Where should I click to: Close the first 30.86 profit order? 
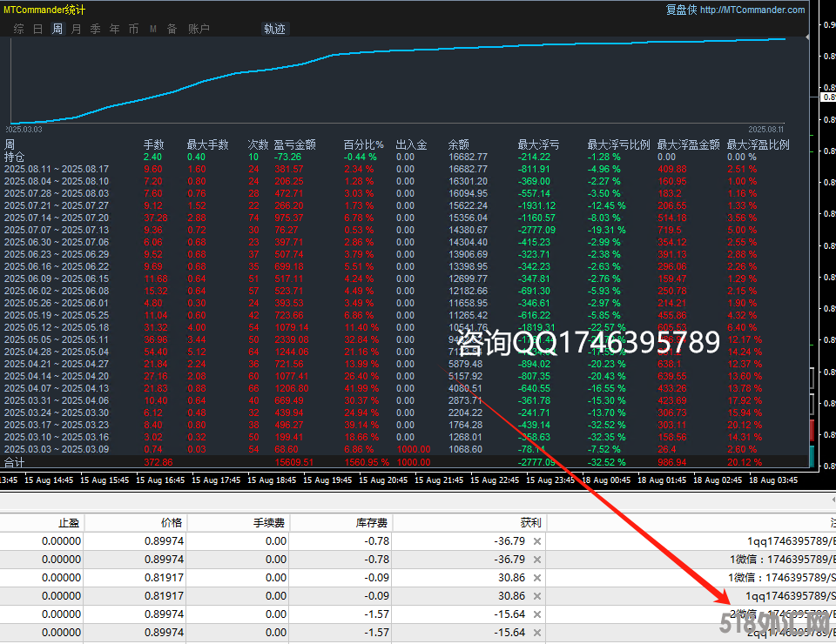[537, 578]
